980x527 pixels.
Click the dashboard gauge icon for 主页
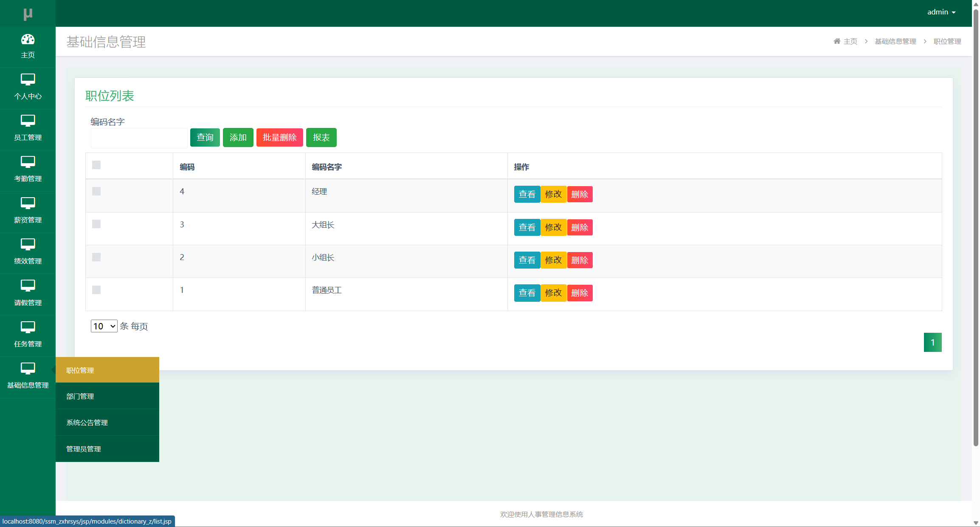(x=28, y=40)
